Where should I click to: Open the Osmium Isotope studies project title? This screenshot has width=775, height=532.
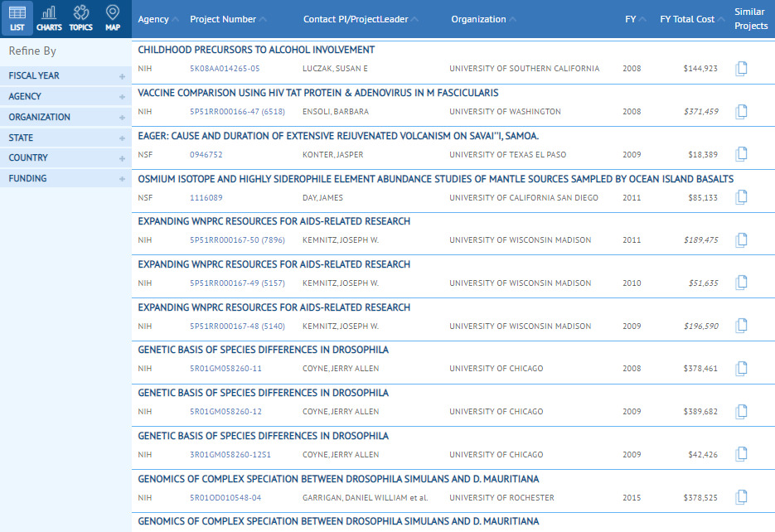coord(435,179)
